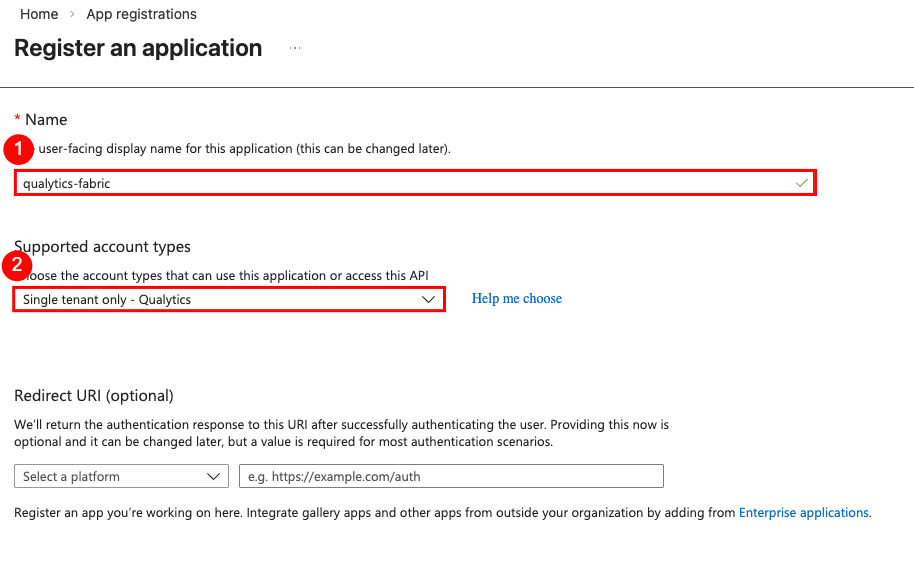Click the Redirect URI (optional) heading
This screenshot has height=579, width=914.
pos(94,395)
